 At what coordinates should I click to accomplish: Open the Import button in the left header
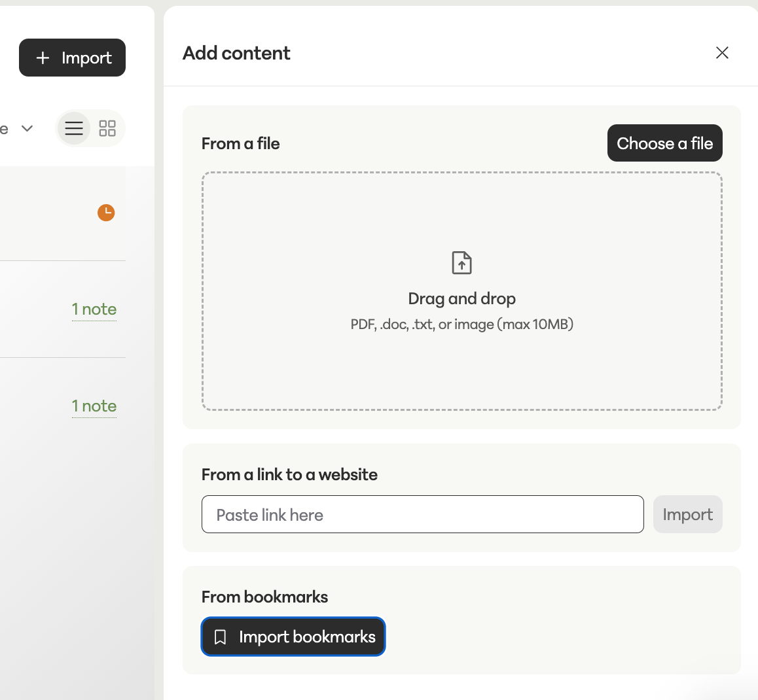click(72, 58)
